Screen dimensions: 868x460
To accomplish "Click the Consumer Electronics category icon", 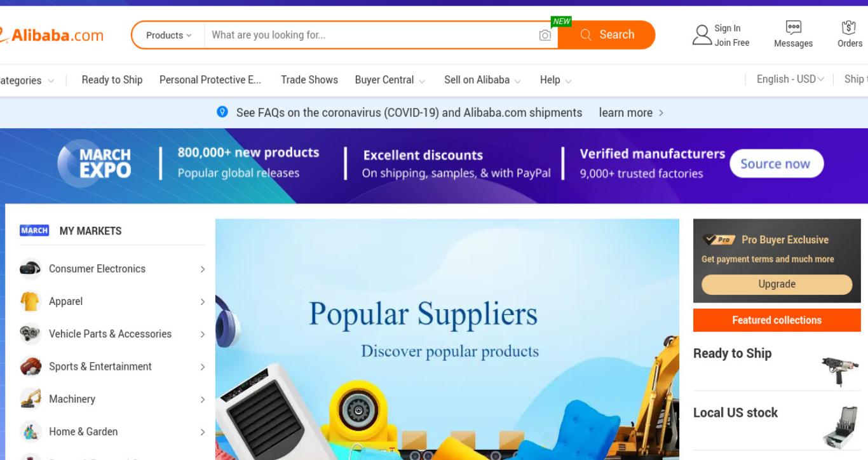I will (30, 269).
